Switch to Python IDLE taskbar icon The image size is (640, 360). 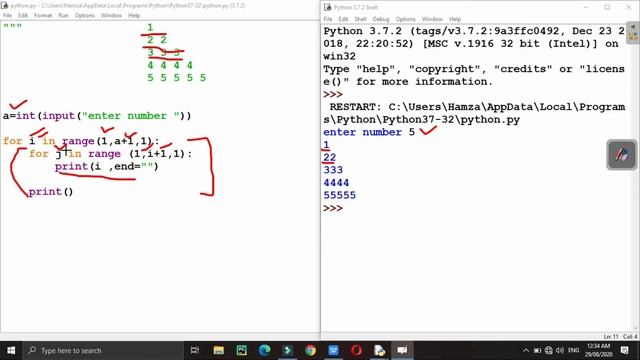pyautogui.click(x=380, y=350)
